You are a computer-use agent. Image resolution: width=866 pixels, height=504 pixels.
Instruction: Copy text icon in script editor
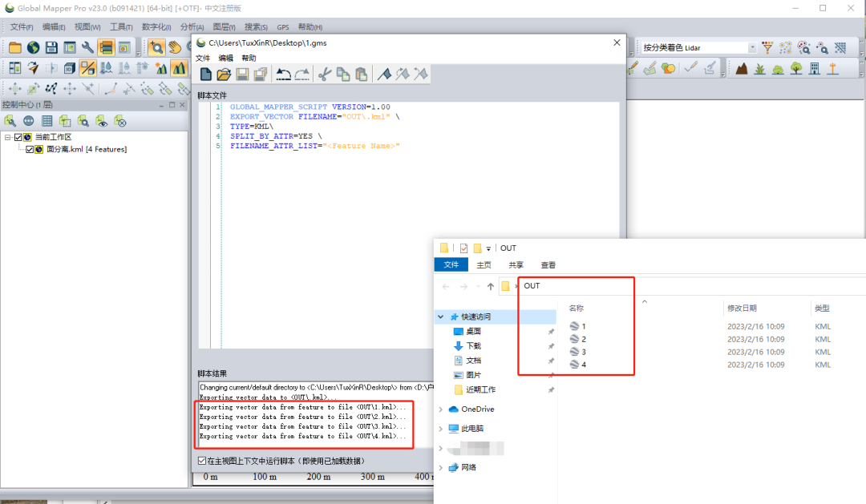click(x=343, y=75)
